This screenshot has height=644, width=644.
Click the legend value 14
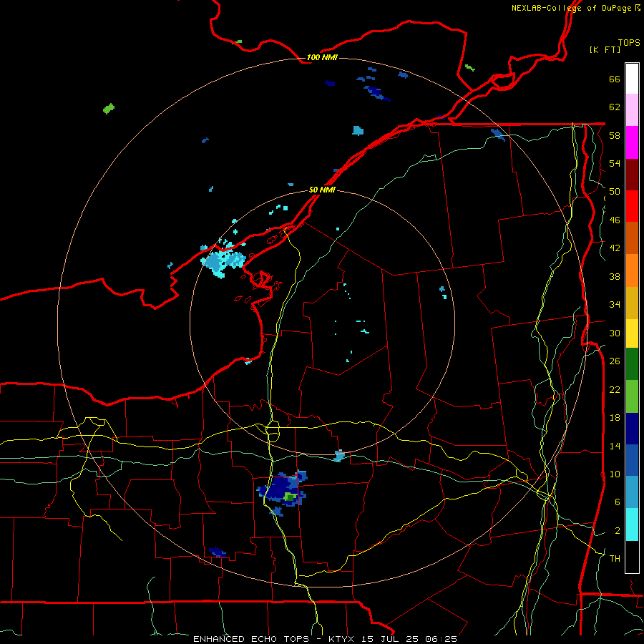[615, 446]
